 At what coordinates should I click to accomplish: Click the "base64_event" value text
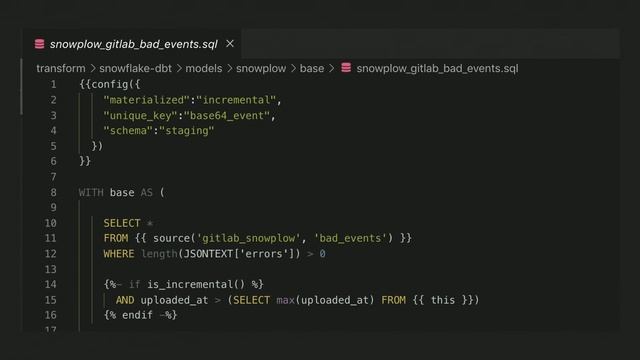click(x=227, y=116)
